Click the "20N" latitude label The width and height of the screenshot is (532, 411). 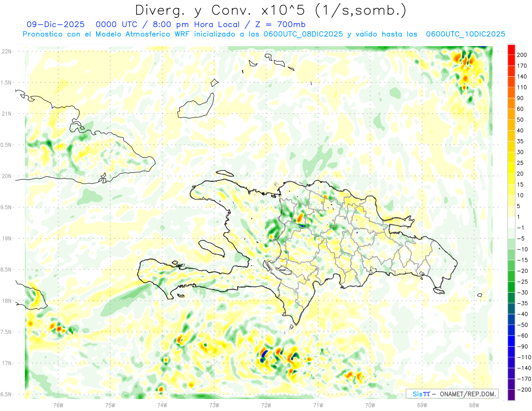coord(7,176)
